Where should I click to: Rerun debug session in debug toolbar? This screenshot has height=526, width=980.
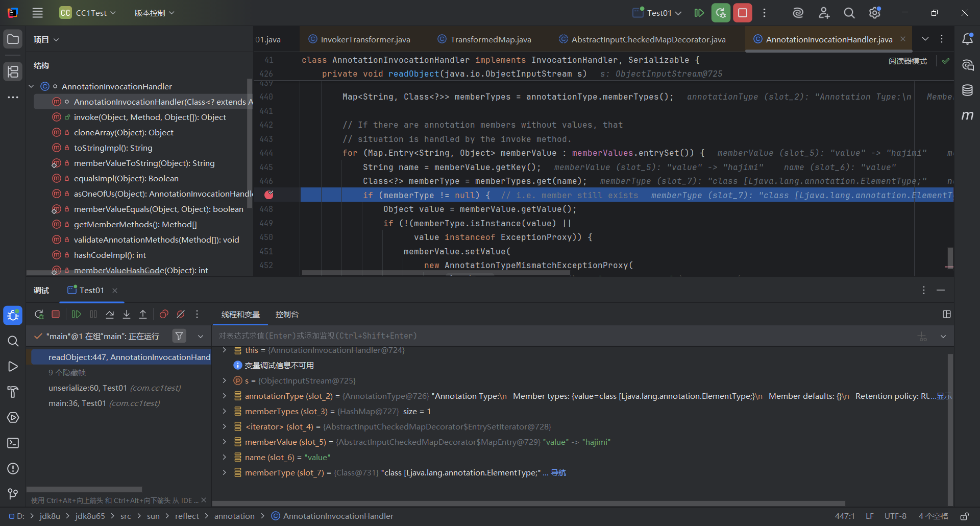coord(39,314)
